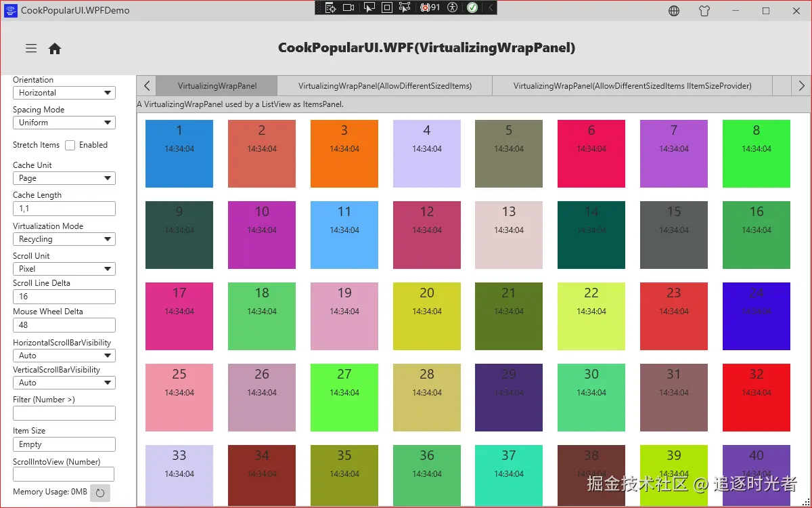Select neon green item 27
Screen dimensions: 812x508
[x=344, y=398]
